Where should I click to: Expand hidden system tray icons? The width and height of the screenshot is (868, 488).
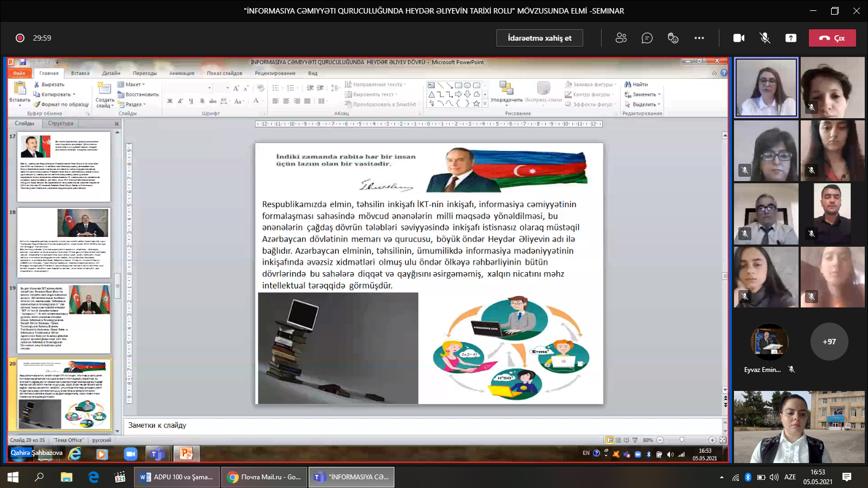[x=722, y=477]
